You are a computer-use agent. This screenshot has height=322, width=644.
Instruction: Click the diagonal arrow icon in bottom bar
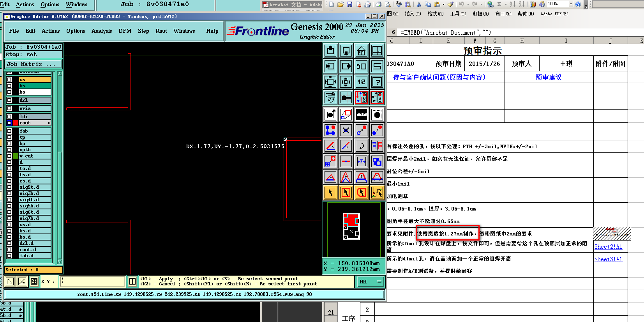click(10, 281)
